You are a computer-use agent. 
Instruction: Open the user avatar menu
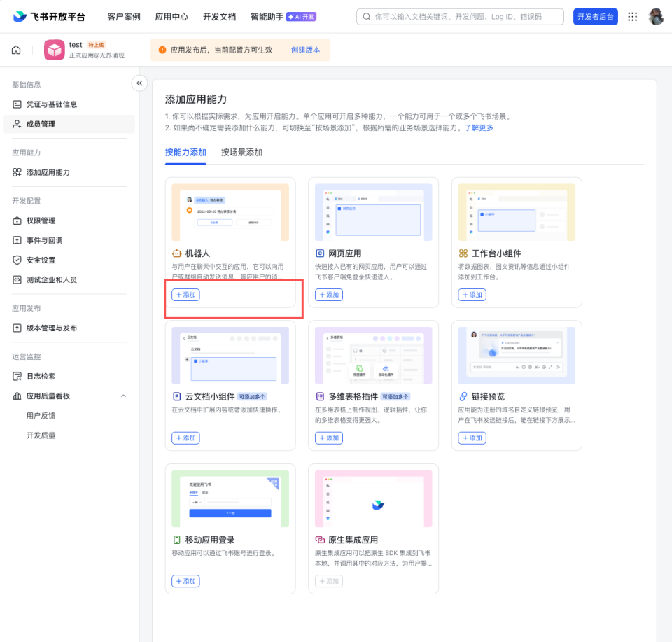pyautogui.click(x=656, y=16)
